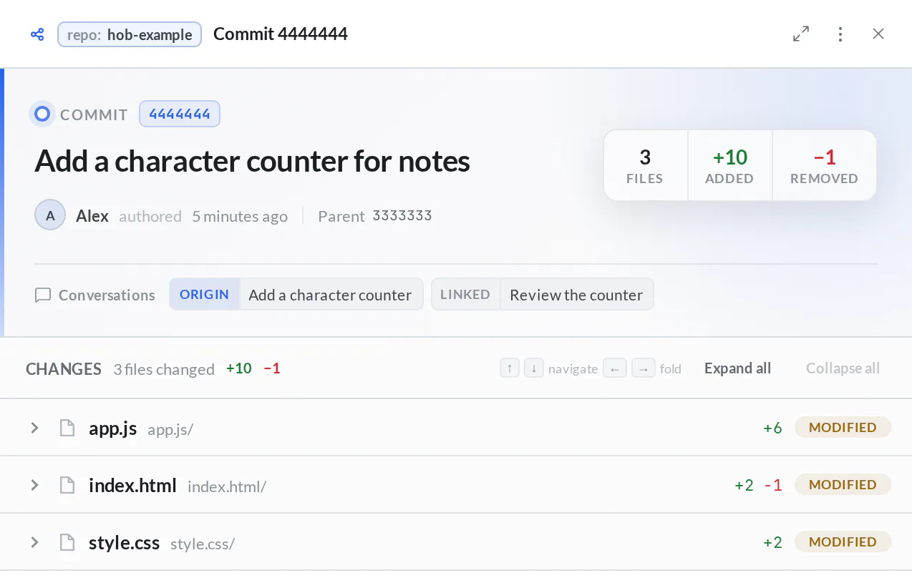Click the author name Alex
This screenshot has height=588, width=912.
pyautogui.click(x=92, y=216)
